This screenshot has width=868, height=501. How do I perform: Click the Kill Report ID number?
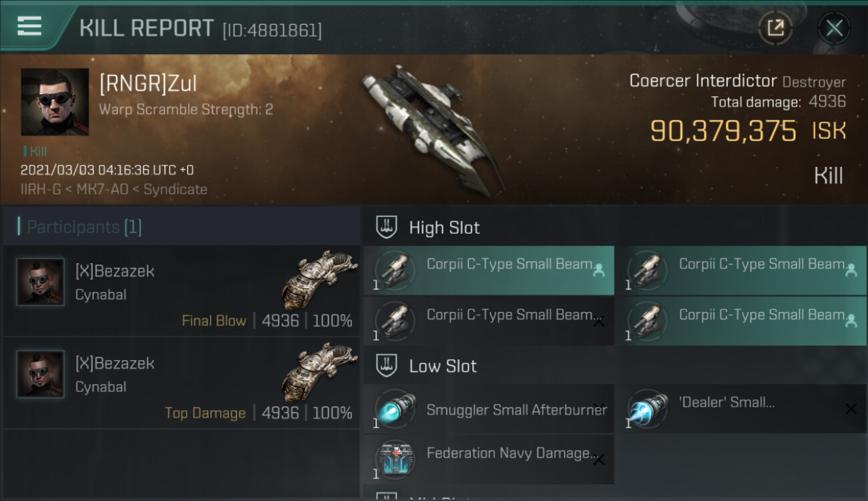tap(272, 30)
